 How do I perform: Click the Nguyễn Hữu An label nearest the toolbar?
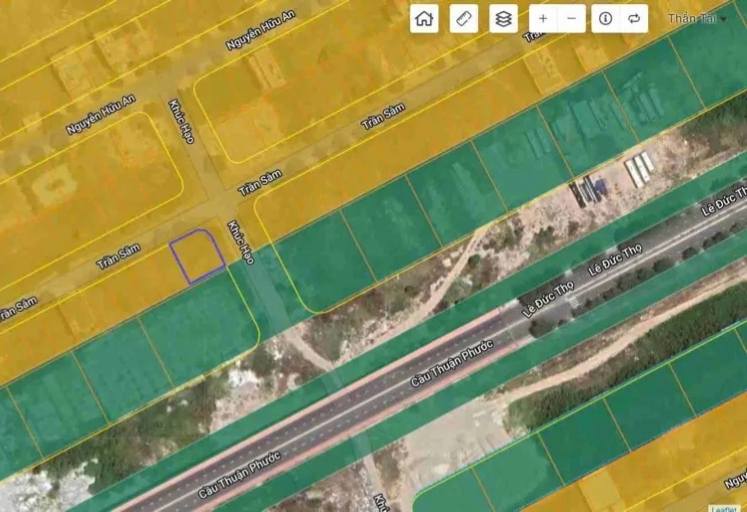(251, 30)
